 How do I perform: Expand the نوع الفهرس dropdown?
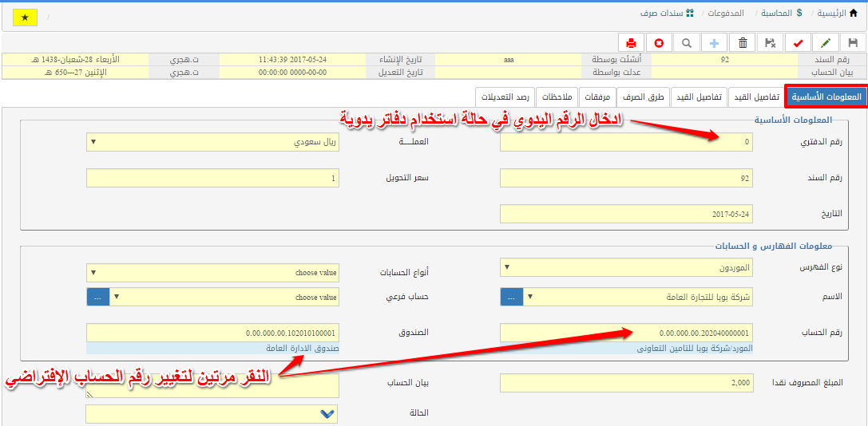pyautogui.click(x=627, y=266)
